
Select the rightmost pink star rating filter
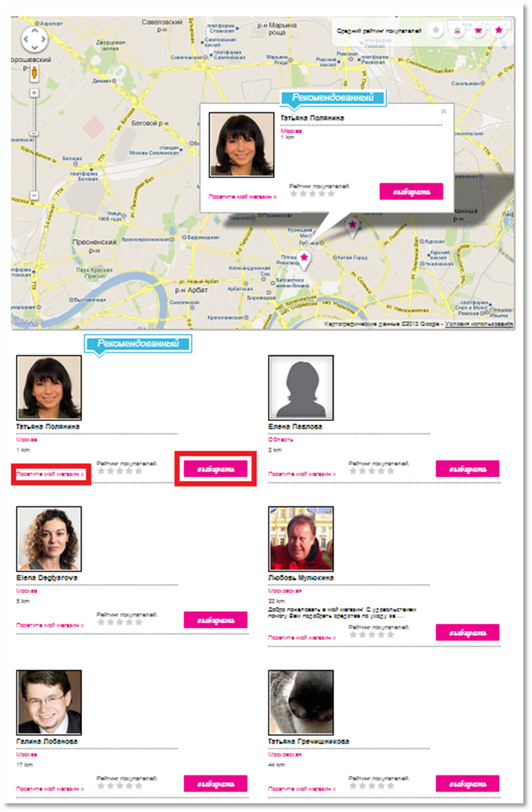(499, 31)
